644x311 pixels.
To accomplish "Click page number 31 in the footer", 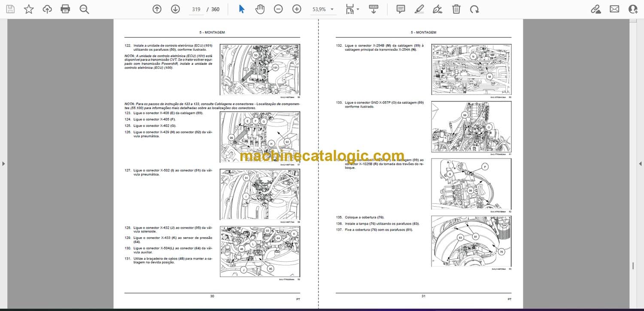I will [423, 296].
